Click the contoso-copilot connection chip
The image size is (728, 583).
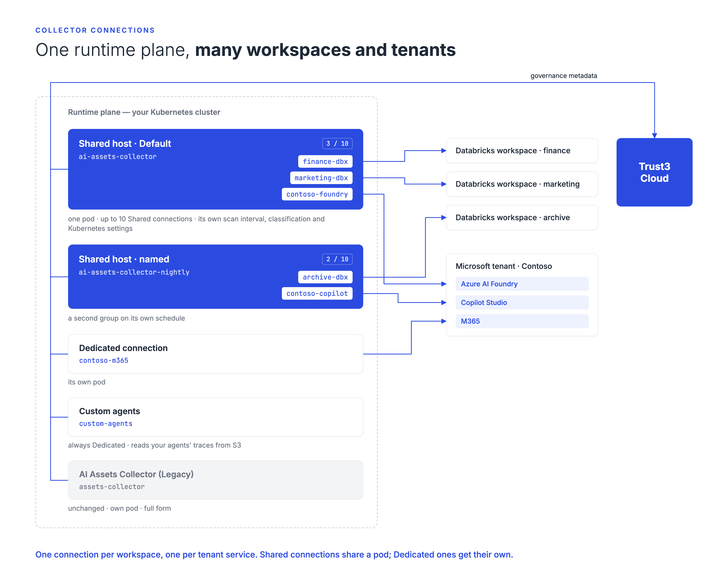tap(317, 293)
